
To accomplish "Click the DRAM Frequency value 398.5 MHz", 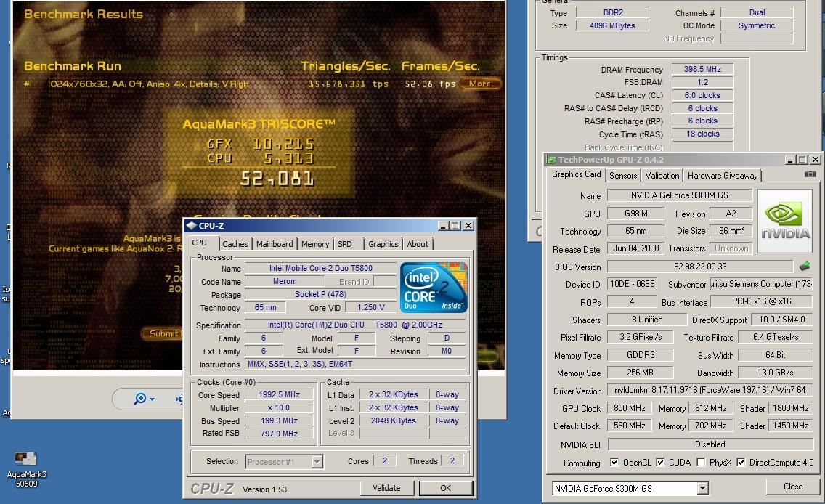I will pyautogui.click(x=702, y=69).
